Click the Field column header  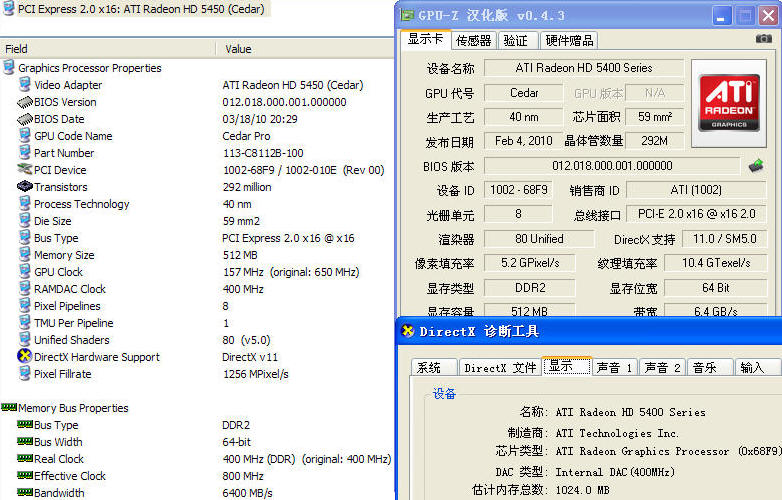[108, 49]
